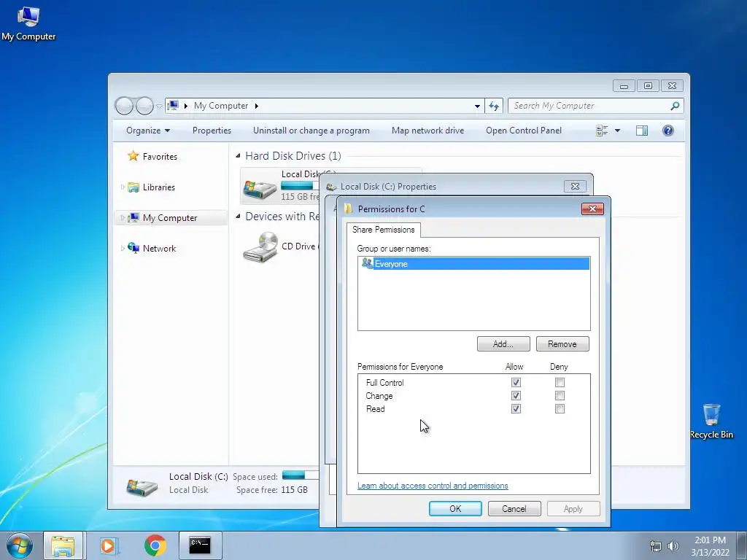Viewport: 747px width, 560px height.
Task: Expand the Libraries tree node
Action: point(123,187)
